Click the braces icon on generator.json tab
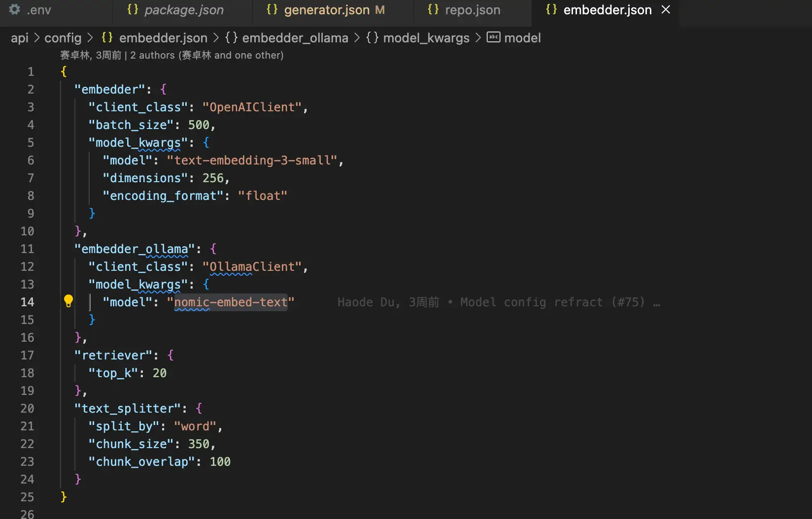The height and width of the screenshot is (519, 812). tap(272, 9)
